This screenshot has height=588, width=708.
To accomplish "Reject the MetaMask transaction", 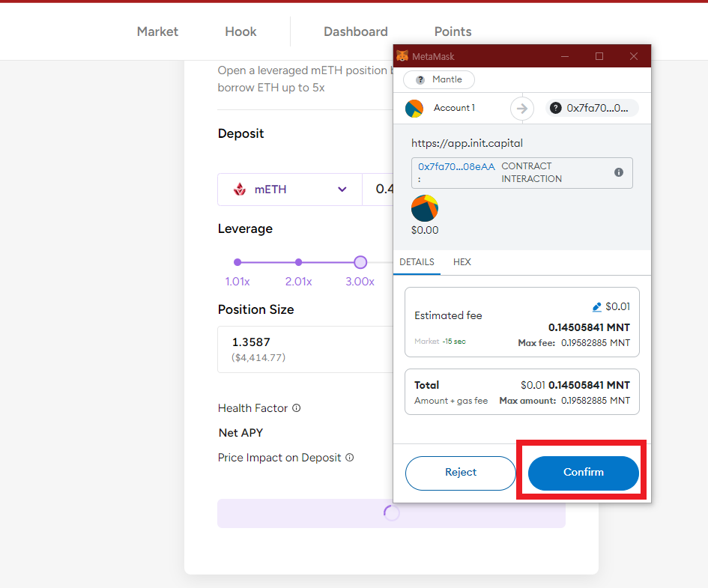I will [x=460, y=473].
